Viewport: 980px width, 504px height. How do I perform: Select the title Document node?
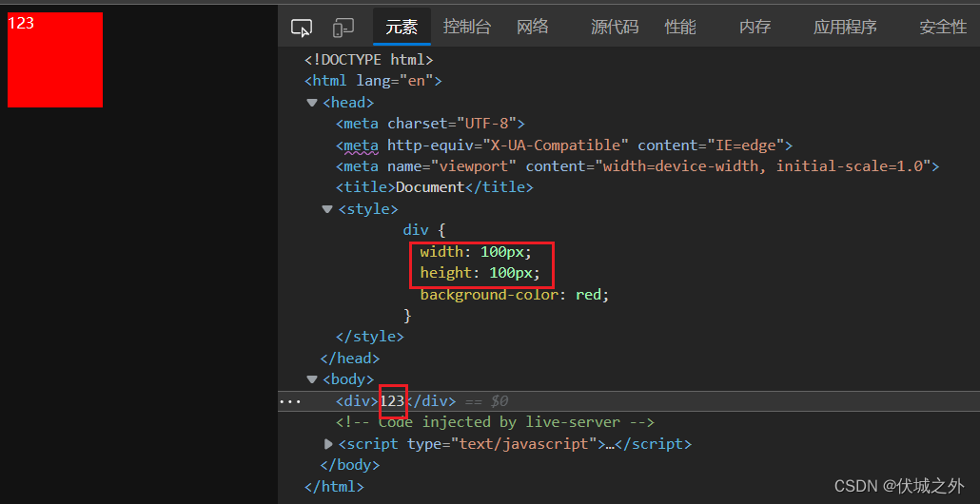click(435, 187)
